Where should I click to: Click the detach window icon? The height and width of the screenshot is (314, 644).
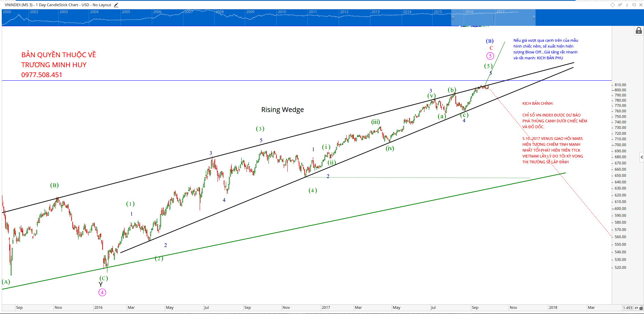[x=634, y=5]
